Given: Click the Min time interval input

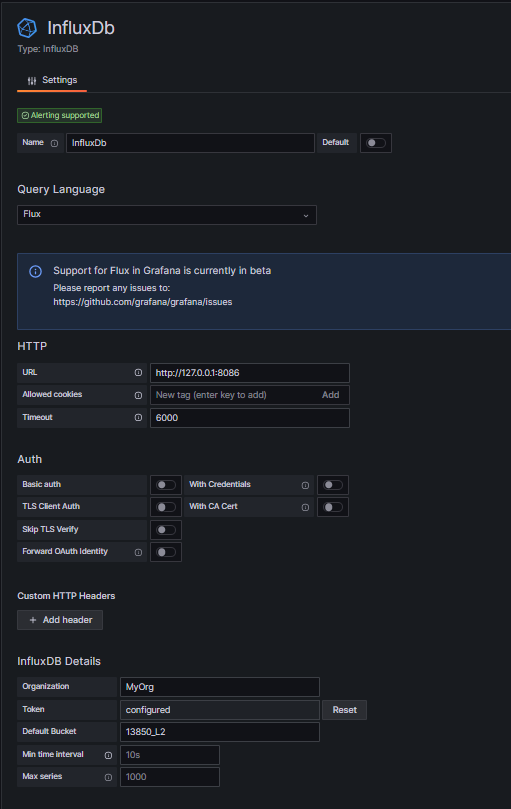Looking at the screenshot, I should (x=170, y=755).
